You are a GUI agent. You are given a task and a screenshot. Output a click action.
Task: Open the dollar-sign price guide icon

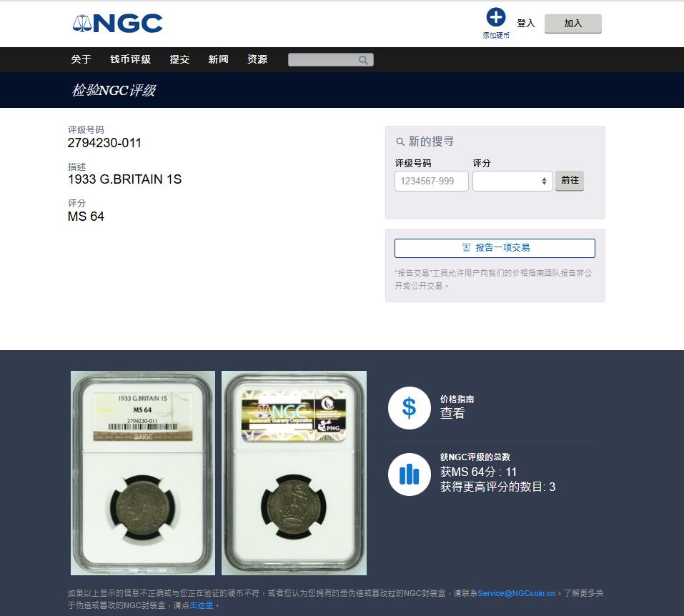(409, 408)
